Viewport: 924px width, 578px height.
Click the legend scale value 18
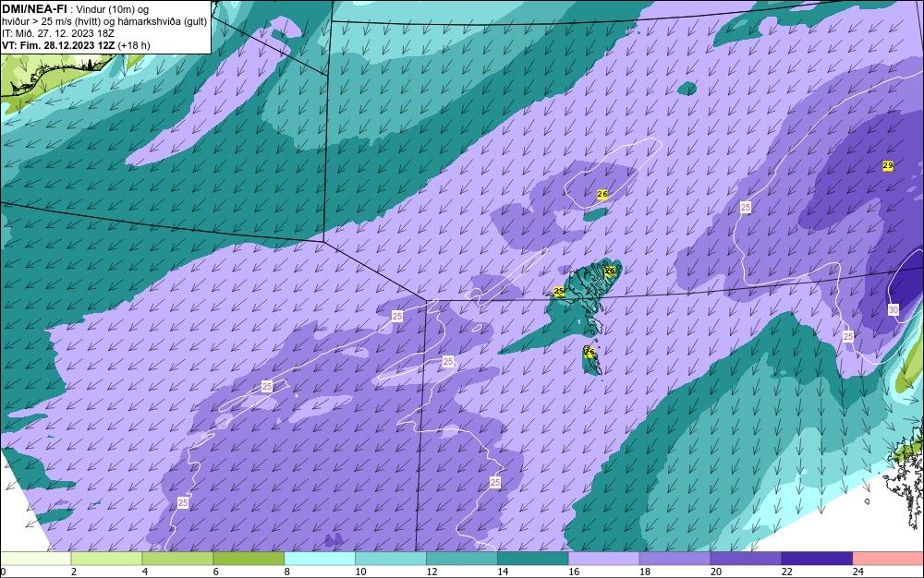(x=645, y=572)
